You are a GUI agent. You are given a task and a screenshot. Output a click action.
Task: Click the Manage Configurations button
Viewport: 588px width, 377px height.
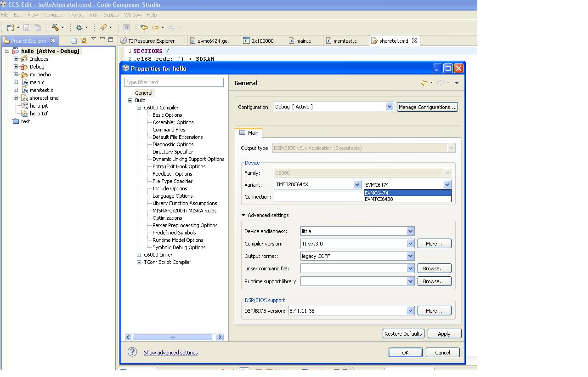[x=427, y=107]
